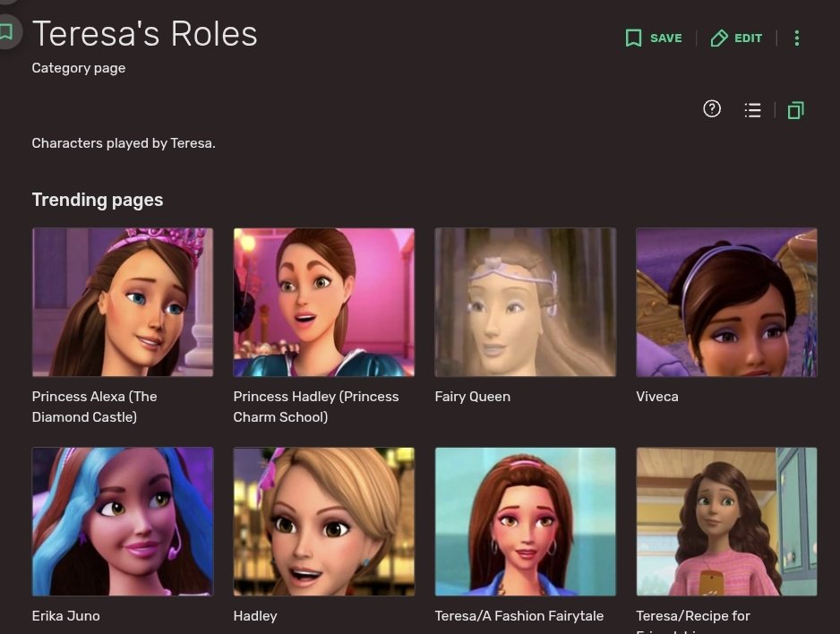Click the bookmark icon beside the title
Screen dimensions: 840x634
(x=6, y=32)
